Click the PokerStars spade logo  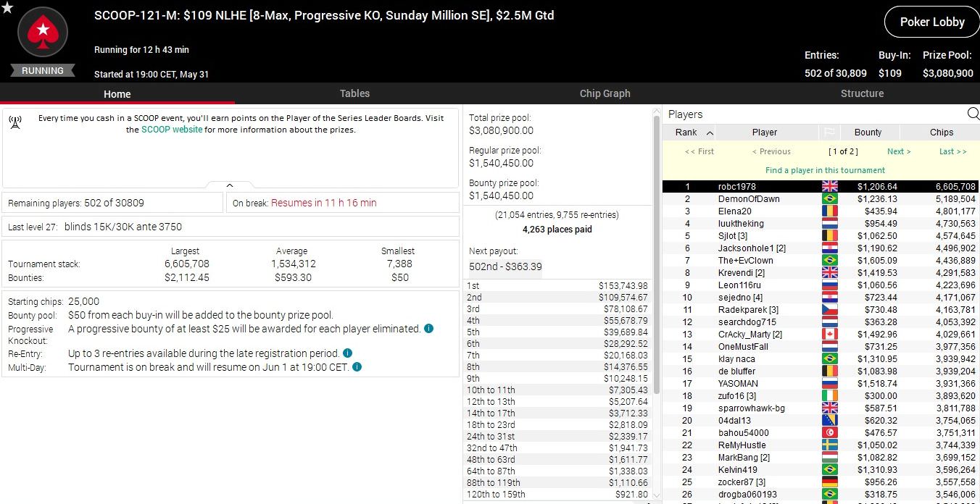[43, 33]
